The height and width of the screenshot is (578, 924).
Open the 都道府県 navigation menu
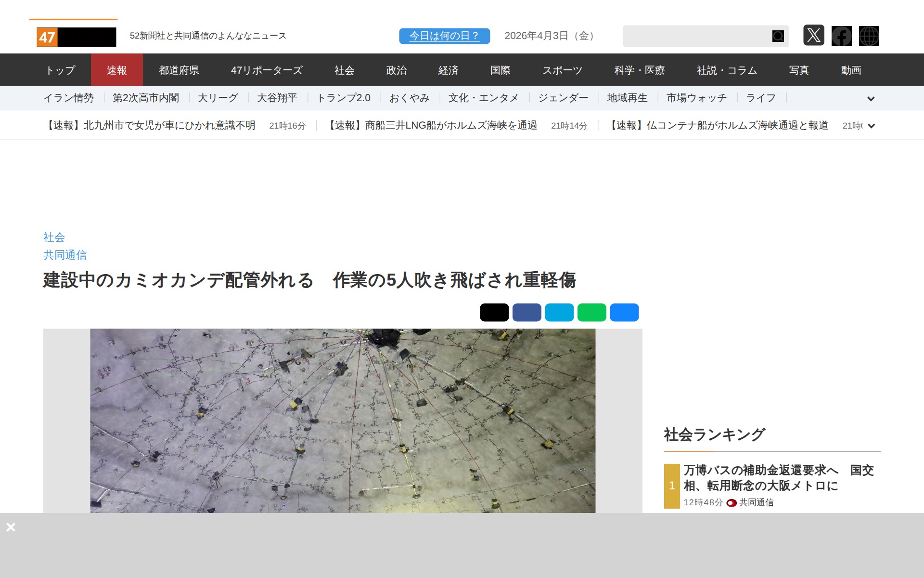click(x=179, y=70)
